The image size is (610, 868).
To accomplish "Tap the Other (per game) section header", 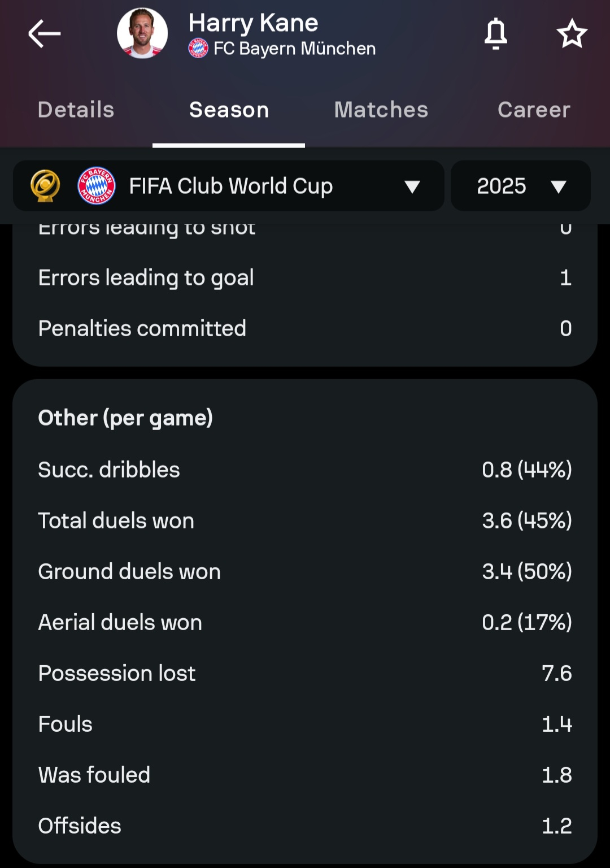I will click(125, 418).
